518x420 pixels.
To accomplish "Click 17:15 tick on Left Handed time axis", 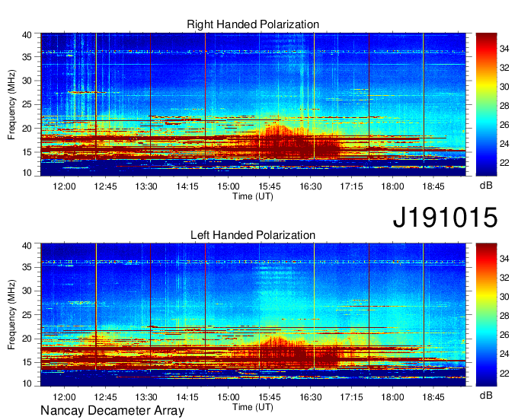I will click(351, 397).
